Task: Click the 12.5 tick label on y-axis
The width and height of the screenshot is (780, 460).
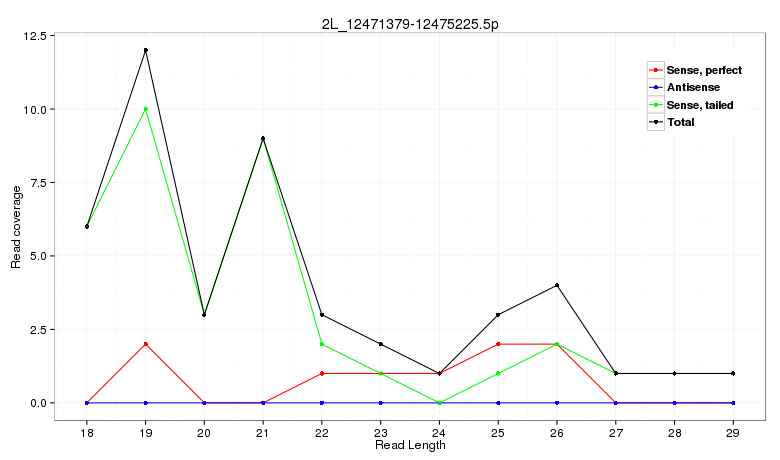Action: click(x=35, y=36)
